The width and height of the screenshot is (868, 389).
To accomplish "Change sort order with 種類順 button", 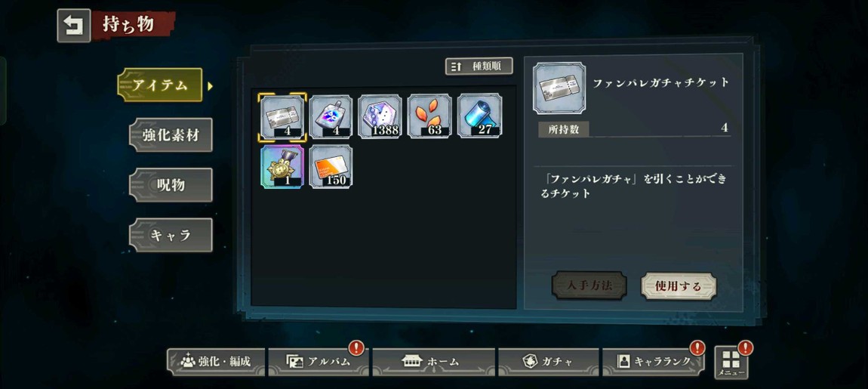I will [479, 66].
